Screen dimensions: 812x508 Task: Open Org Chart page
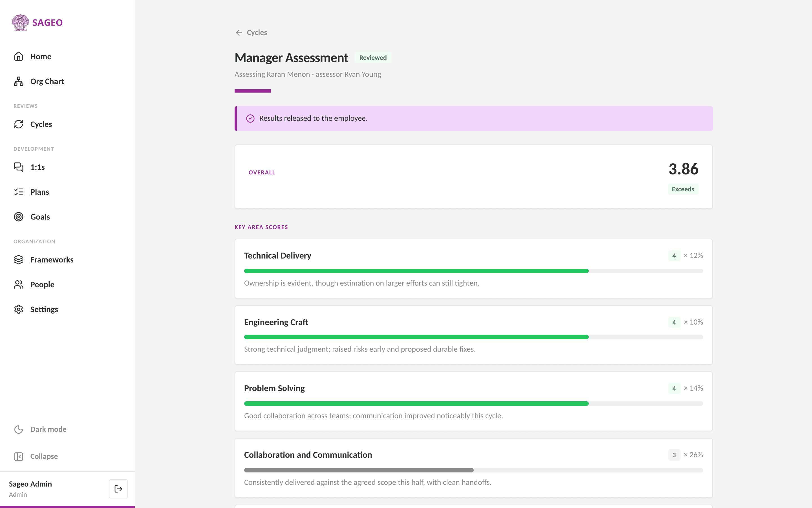tap(47, 81)
